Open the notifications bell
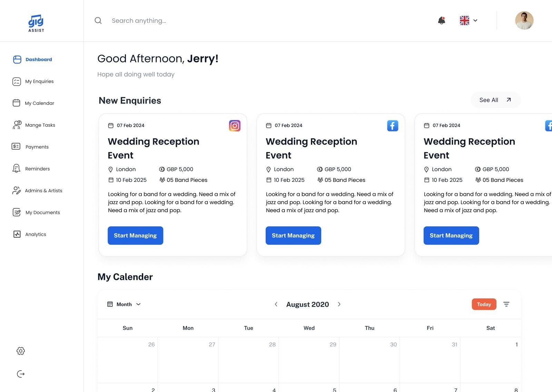 click(442, 20)
